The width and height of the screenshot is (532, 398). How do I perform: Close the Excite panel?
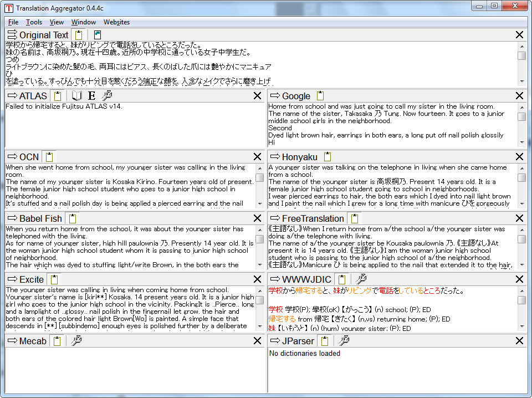(x=257, y=279)
